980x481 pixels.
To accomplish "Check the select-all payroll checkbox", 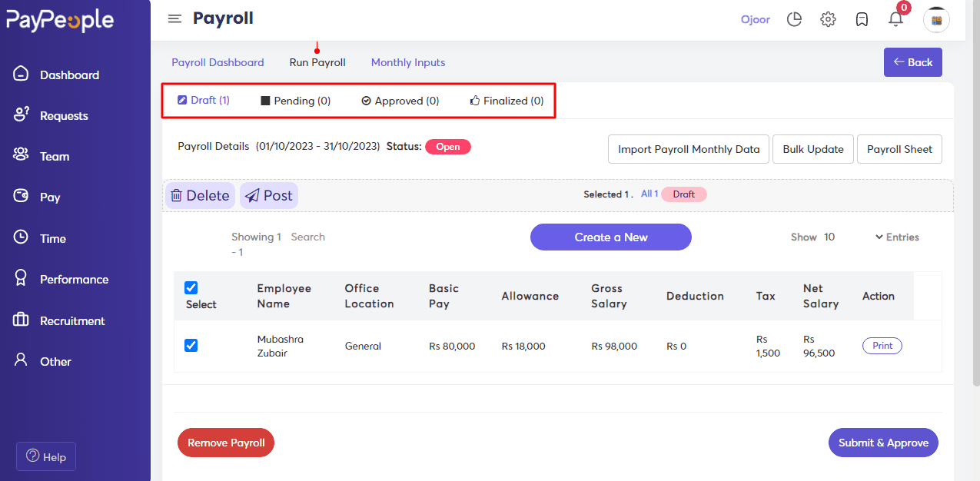I will [x=191, y=287].
